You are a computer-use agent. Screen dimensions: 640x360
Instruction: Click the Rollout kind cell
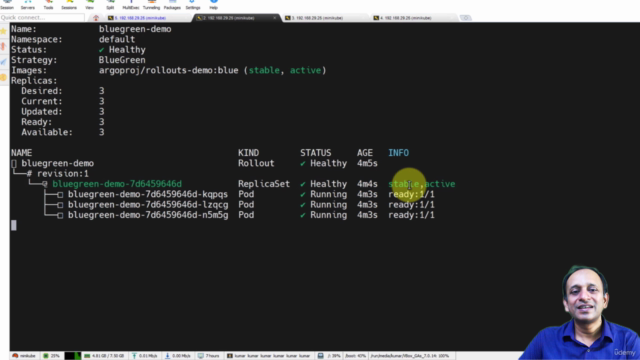click(x=256, y=163)
